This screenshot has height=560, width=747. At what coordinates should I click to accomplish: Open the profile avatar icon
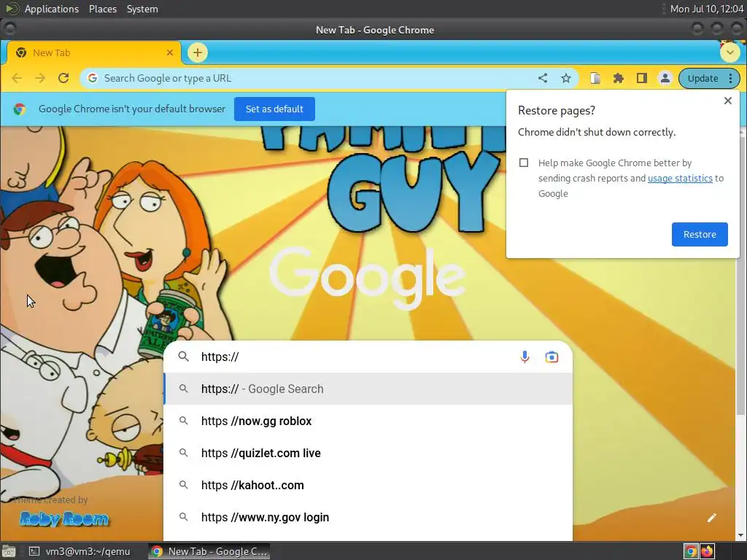tap(665, 78)
